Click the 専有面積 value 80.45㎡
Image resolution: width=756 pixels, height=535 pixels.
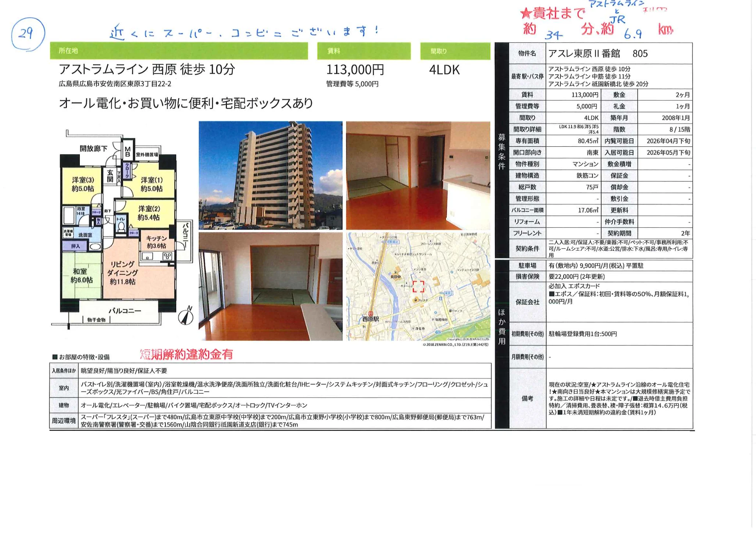click(588, 141)
